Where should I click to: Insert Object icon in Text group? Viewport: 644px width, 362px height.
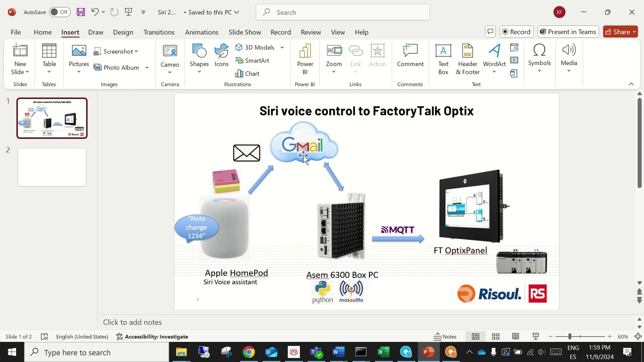tap(514, 73)
